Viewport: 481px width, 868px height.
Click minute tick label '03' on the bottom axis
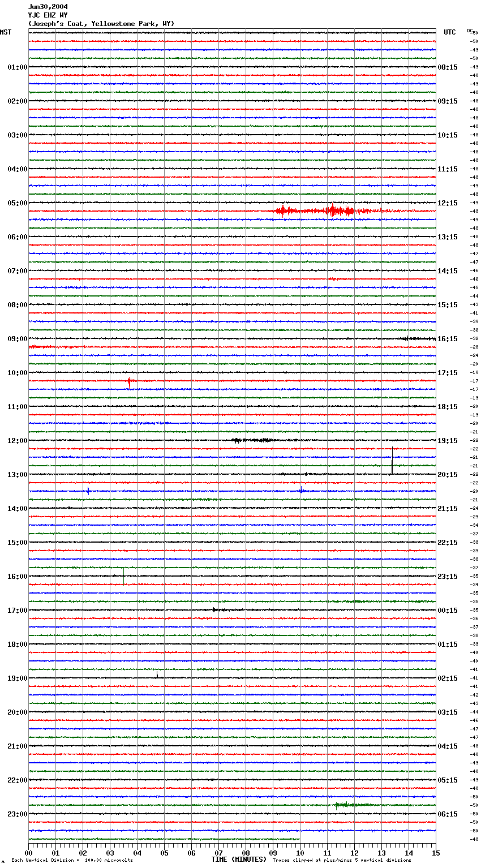(x=110, y=853)
